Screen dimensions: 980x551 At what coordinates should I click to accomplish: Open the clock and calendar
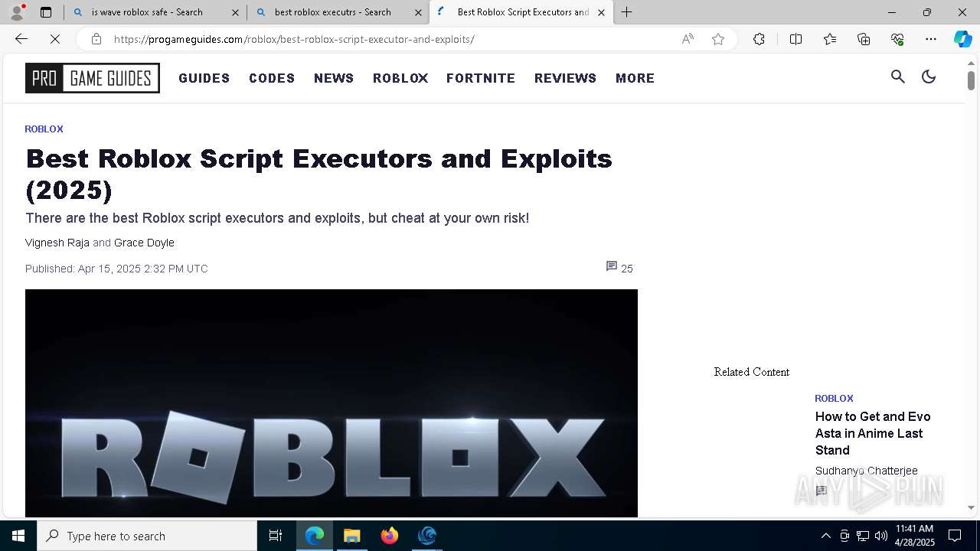click(x=915, y=536)
